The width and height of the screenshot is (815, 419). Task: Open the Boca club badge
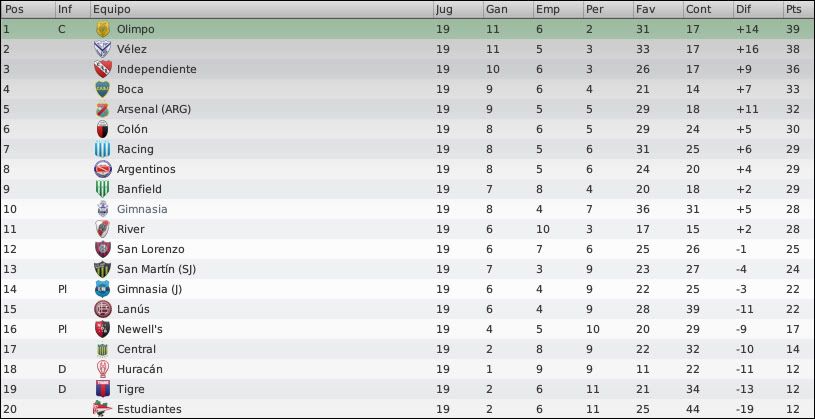pyautogui.click(x=102, y=89)
